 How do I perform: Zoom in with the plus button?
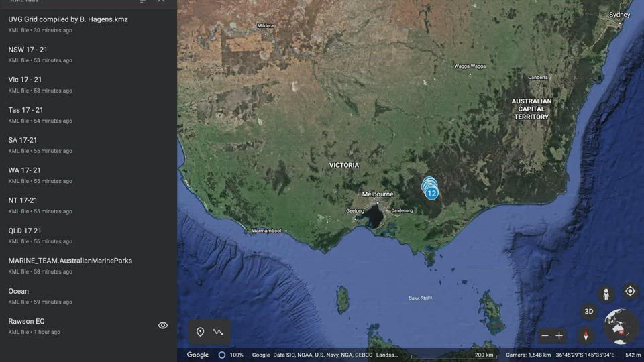[559, 335]
